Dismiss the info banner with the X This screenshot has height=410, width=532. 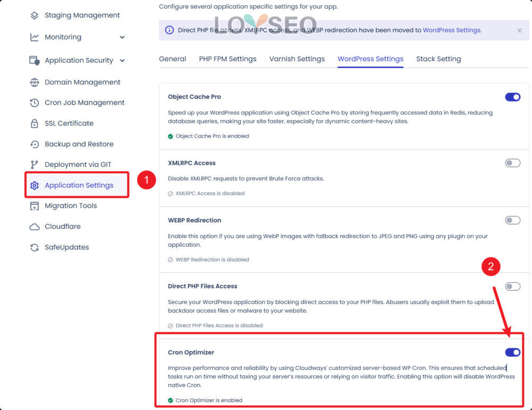point(519,30)
